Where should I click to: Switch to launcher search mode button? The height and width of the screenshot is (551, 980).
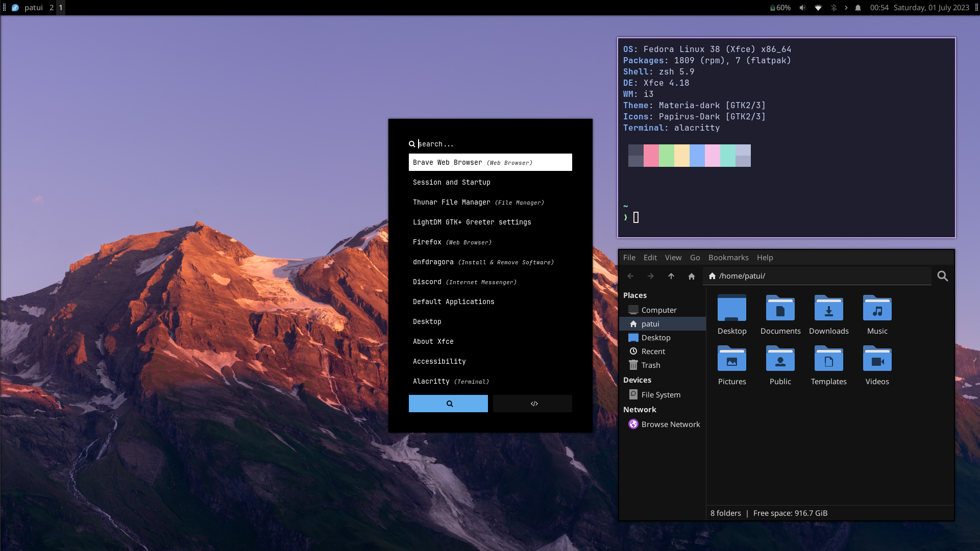pos(448,404)
